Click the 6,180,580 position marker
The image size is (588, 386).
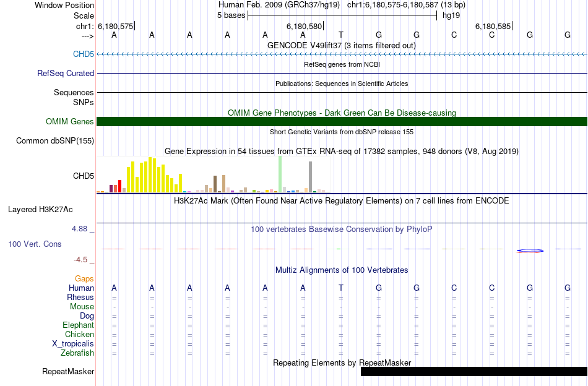pos(304,26)
